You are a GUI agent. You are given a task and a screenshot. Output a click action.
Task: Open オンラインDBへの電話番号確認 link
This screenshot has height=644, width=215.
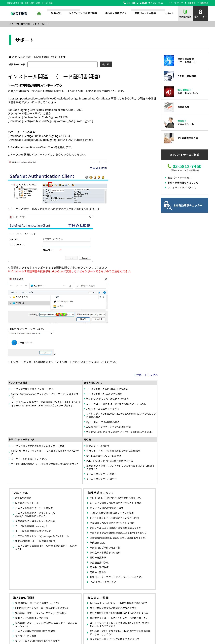106,508
